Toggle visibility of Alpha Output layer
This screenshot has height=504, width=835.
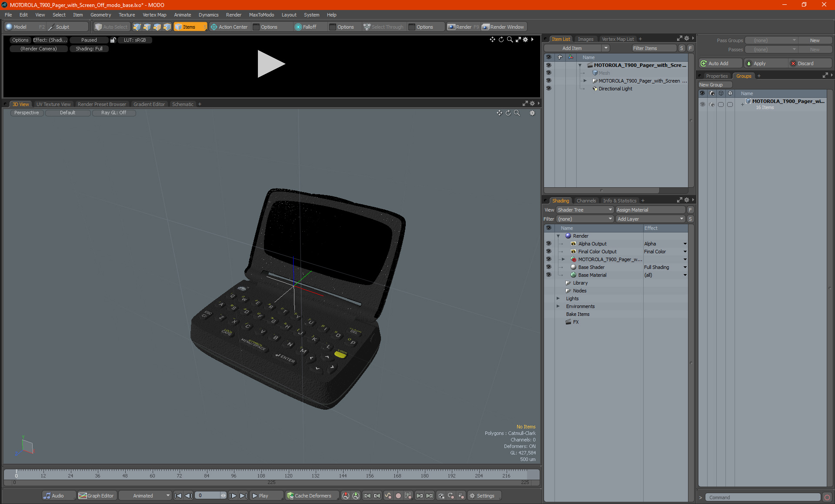click(548, 244)
